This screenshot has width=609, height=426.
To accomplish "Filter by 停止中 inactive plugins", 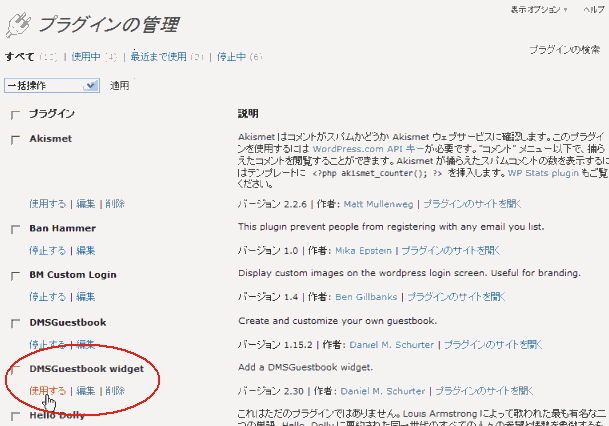I will (x=231, y=57).
